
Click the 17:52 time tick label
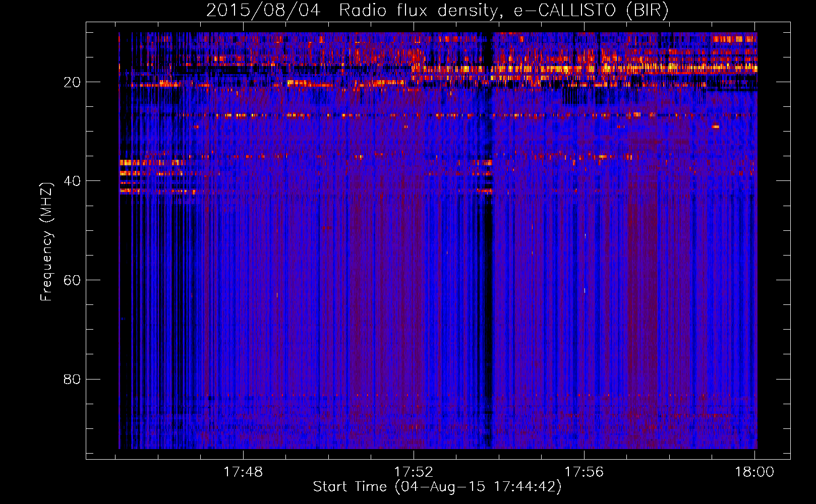(414, 472)
